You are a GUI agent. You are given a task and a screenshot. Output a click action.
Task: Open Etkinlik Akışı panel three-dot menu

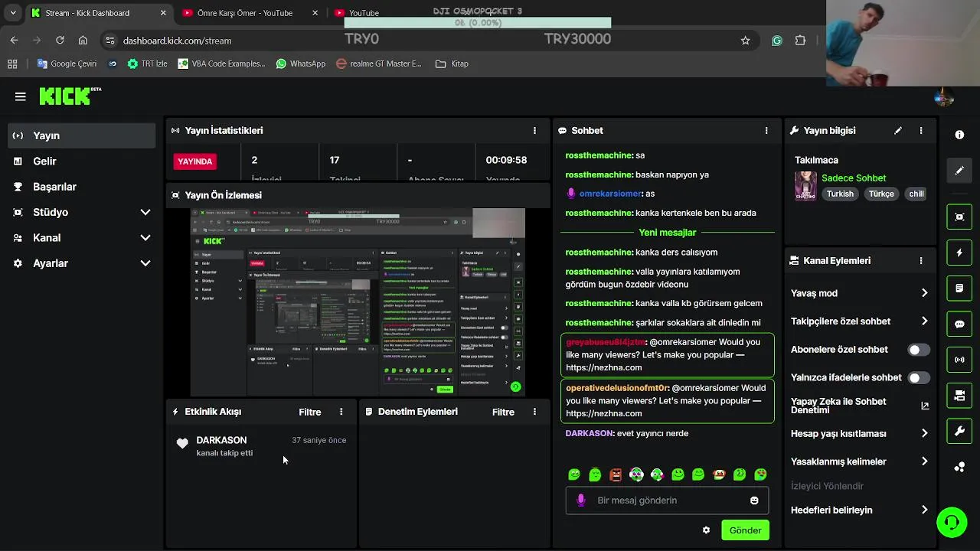coord(341,412)
